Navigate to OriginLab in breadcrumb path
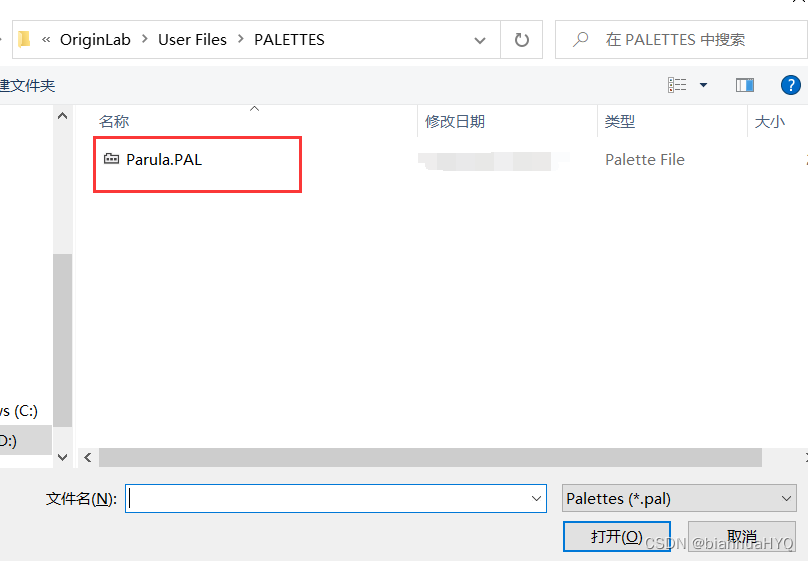 [x=101, y=40]
